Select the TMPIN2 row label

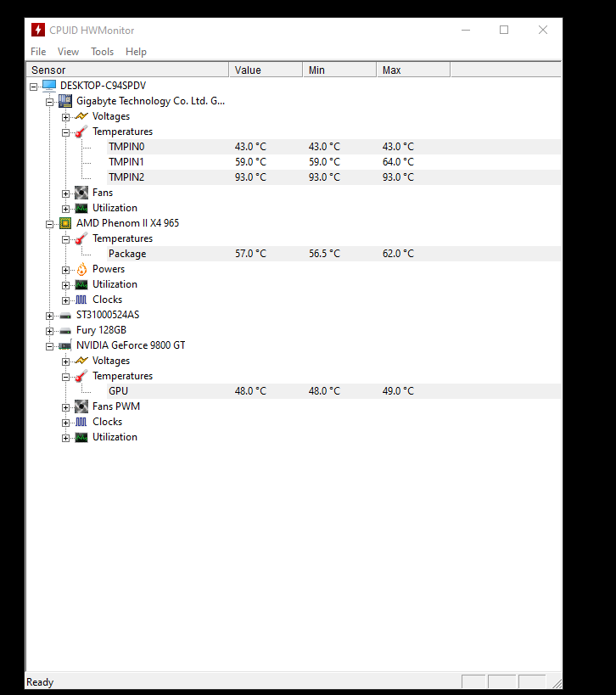(126, 177)
